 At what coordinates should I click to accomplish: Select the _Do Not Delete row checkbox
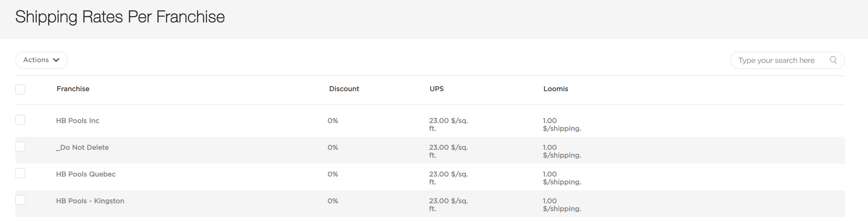pos(20,146)
